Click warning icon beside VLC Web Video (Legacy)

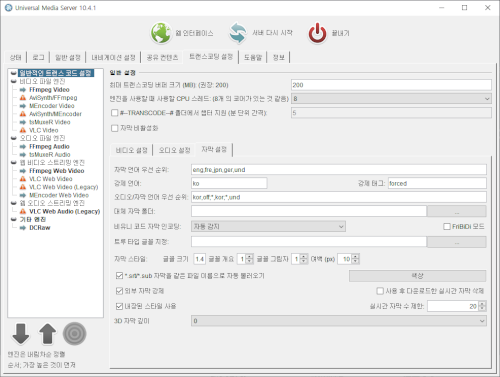click(23, 187)
